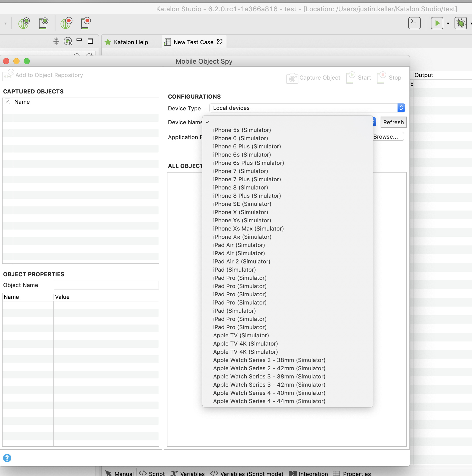
Task: Open the Spy Web tool
Action: (x=24, y=23)
